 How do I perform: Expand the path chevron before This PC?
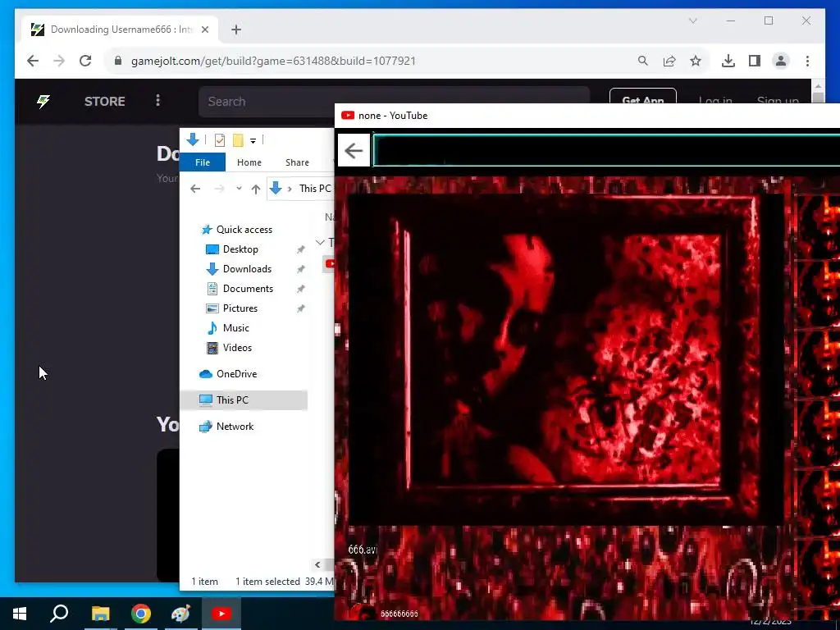pyautogui.click(x=290, y=189)
